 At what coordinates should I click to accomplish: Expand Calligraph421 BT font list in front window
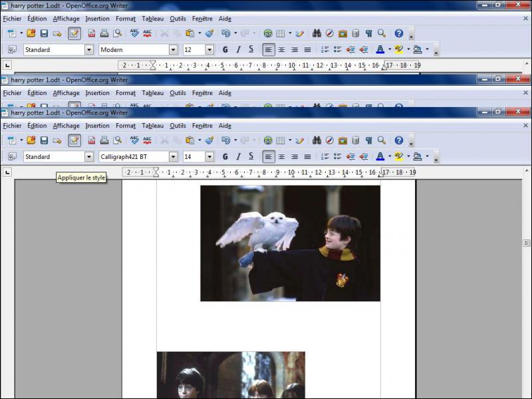[173, 157]
